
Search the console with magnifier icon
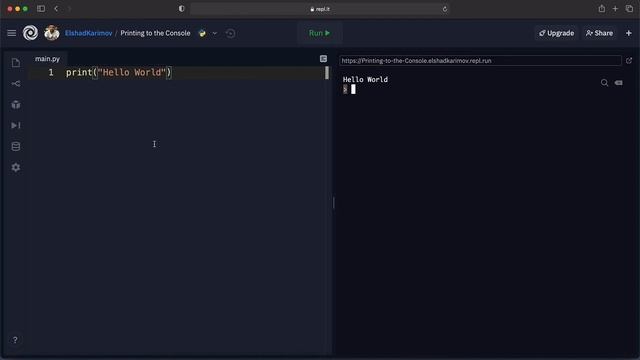pos(604,83)
